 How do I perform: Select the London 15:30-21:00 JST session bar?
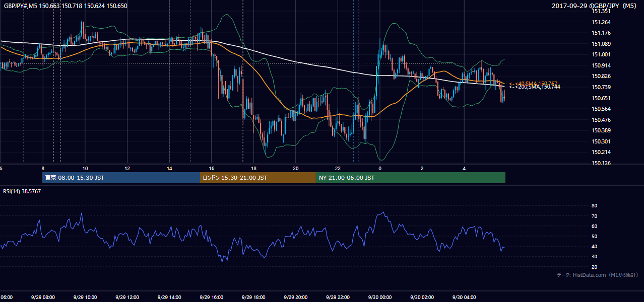(258, 178)
